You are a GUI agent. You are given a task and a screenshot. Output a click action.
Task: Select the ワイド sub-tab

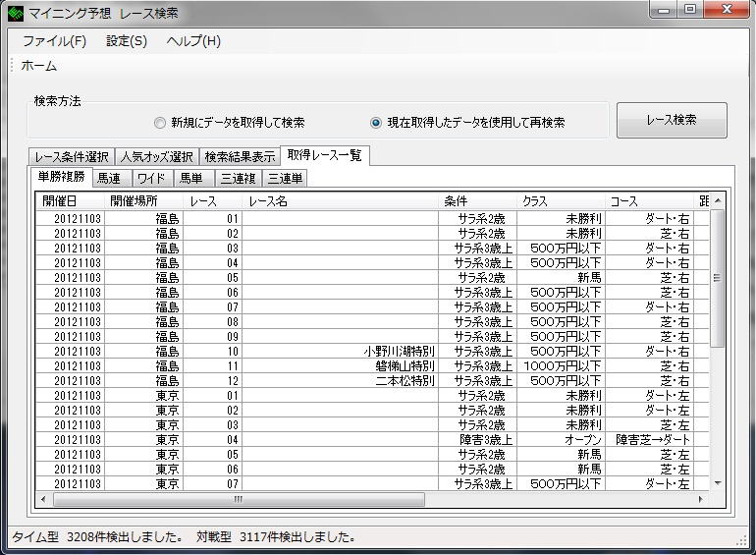point(151,179)
